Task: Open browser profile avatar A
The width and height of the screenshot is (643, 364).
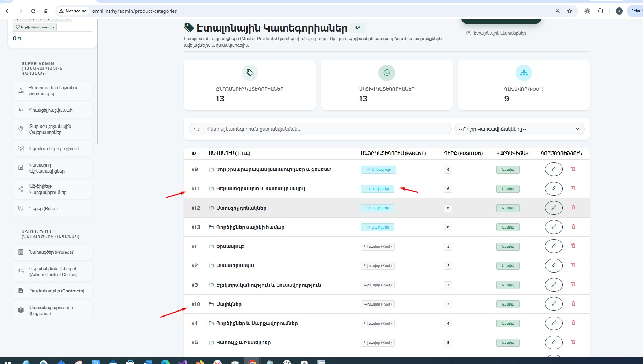Action: point(619,11)
